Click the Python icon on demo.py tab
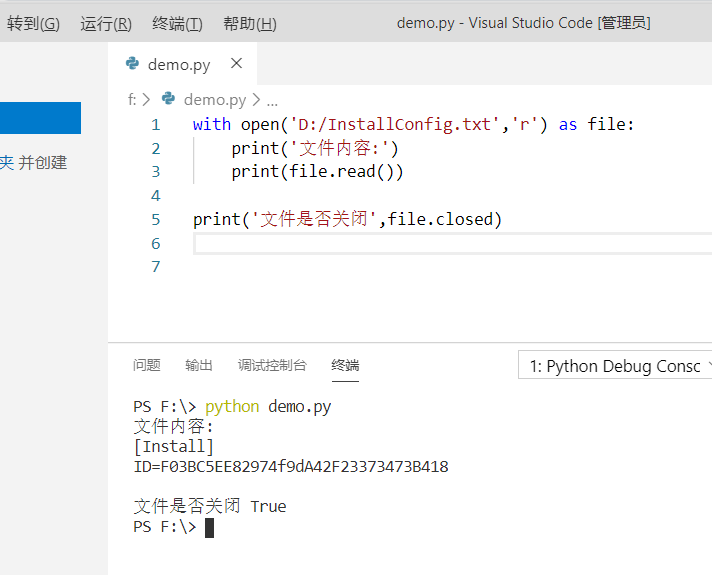Viewport: 712px width, 575px height. [x=132, y=63]
